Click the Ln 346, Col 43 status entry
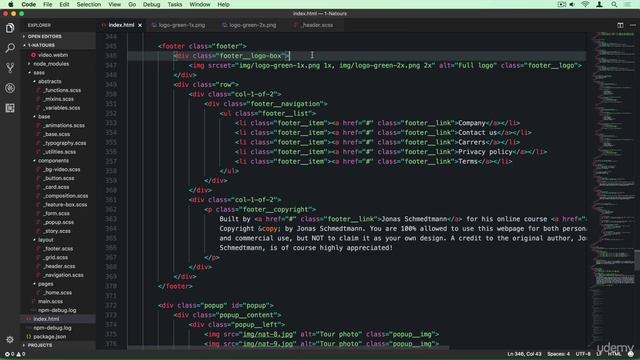640x360 pixels. point(524,354)
